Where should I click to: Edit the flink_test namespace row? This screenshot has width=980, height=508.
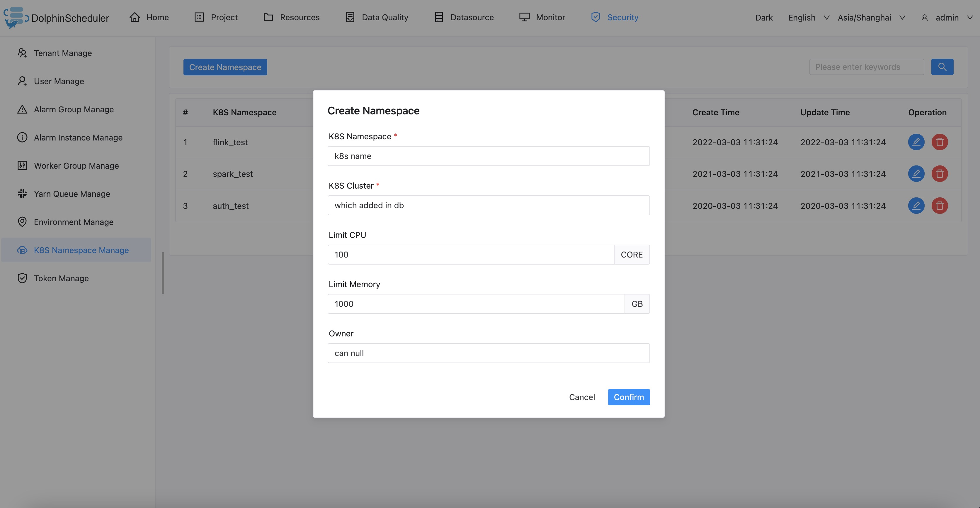(916, 142)
